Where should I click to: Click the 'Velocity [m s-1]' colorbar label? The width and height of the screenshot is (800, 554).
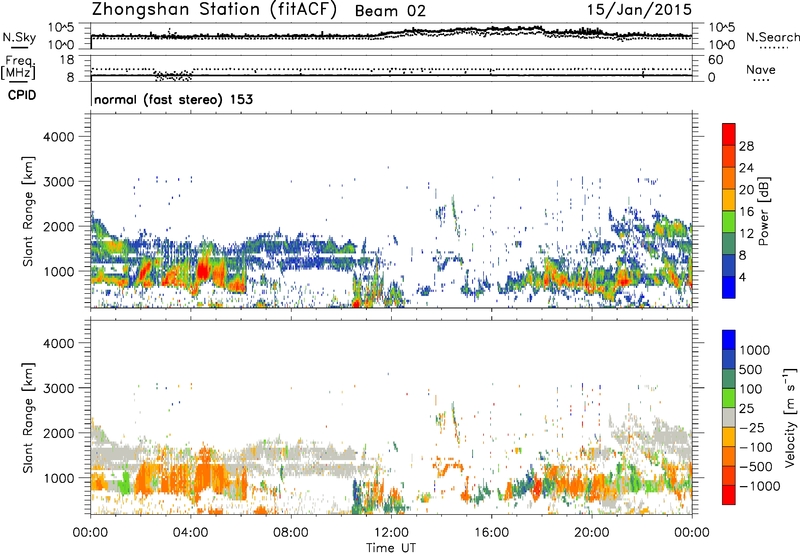tap(790, 417)
